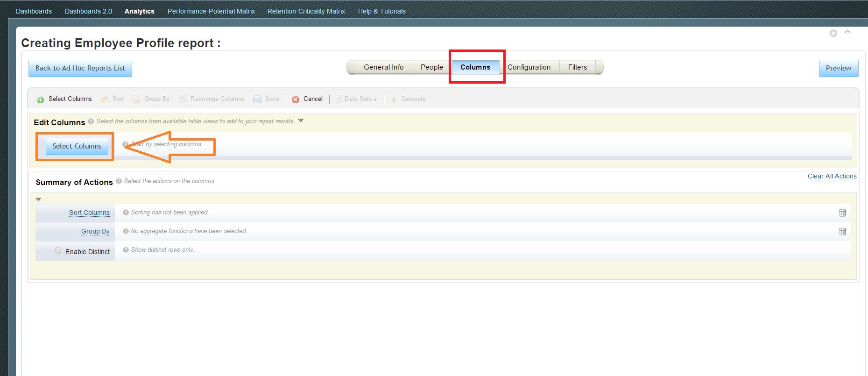
Task: Click the Group By toolbar label
Action: [157, 99]
